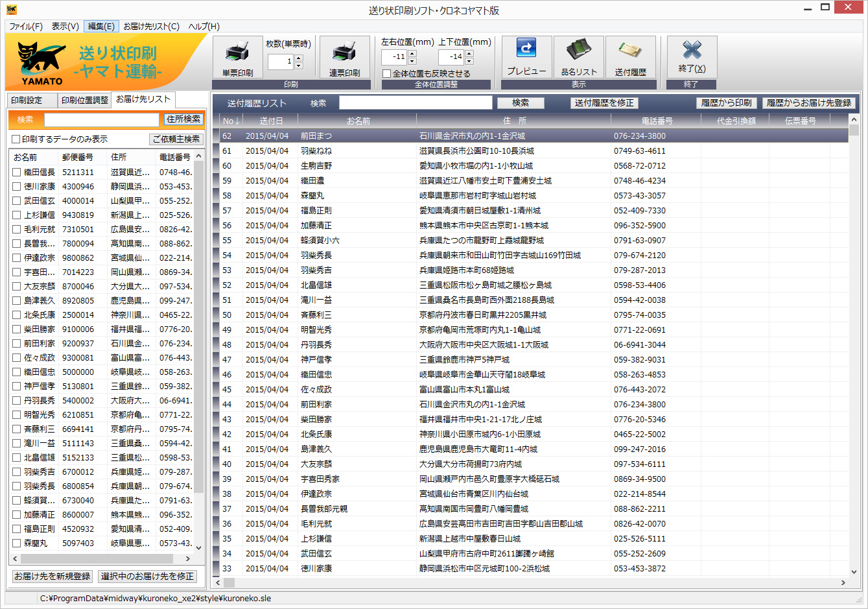Focus the 送付履歴リスト search input field

pyautogui.click(x=416, y=103)
